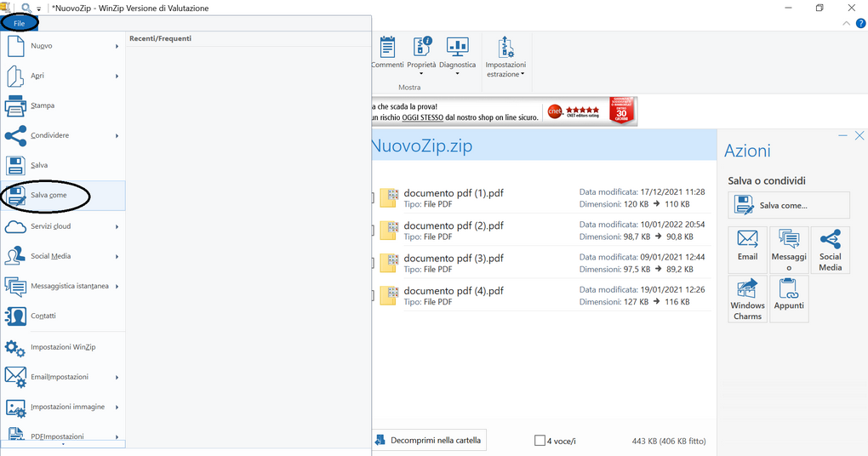Click the Condividere share icon
Image resolution: width=868 pixels, height=456 pixels.
tap(15, 135)
